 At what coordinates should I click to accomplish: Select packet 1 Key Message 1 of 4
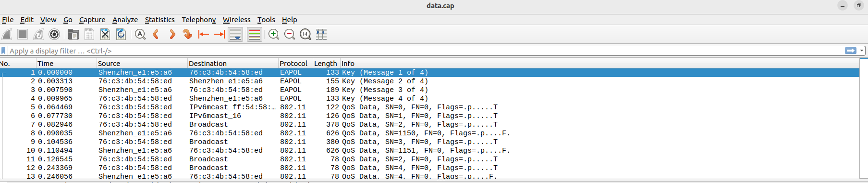(430, 72)
